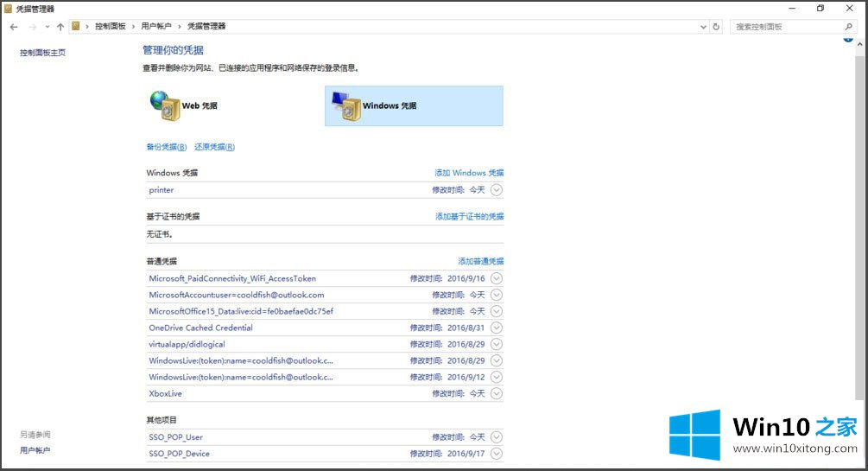
Task: Click the 凭据管理器 title bar icon
Action: tap(8, 9)
